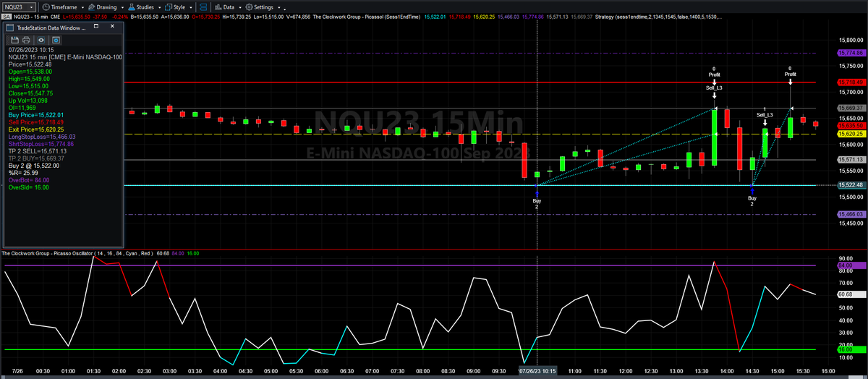Select the ShrtStopLoss=15,774.86 row

click(42, 144)
